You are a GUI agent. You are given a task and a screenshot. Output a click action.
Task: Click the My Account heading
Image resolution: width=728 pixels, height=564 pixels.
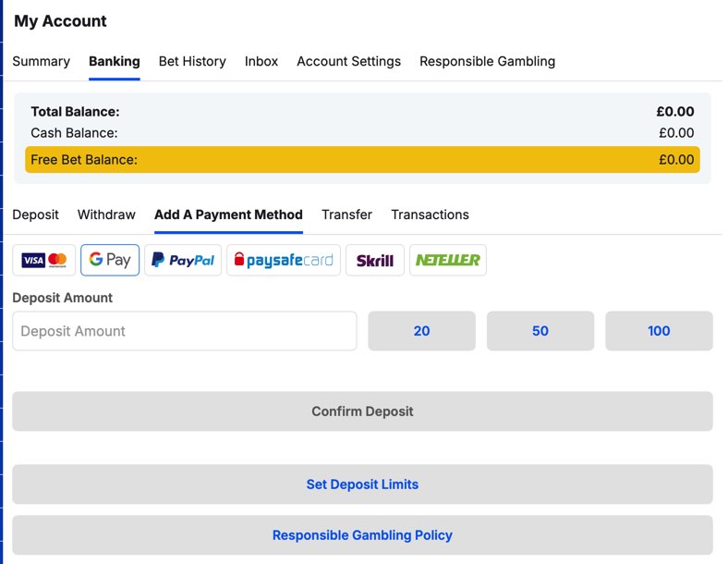[x=60, y=21]
